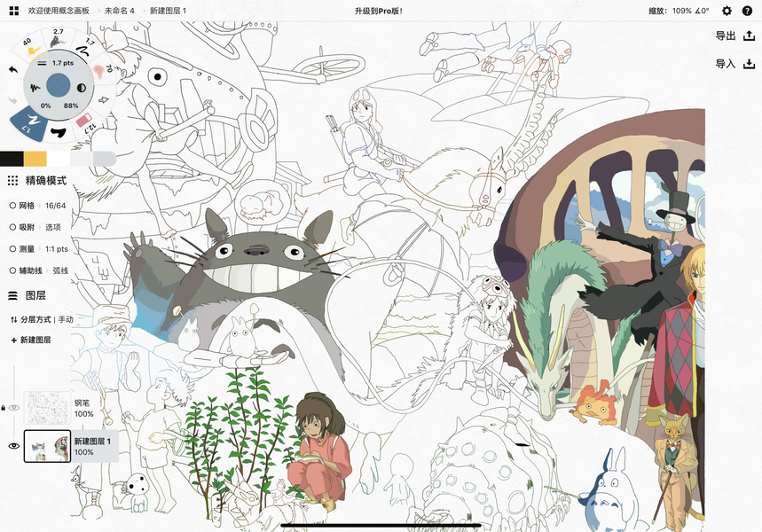
Task: Tap the import (导入) download icon
Action: click(x=750, y=64)
